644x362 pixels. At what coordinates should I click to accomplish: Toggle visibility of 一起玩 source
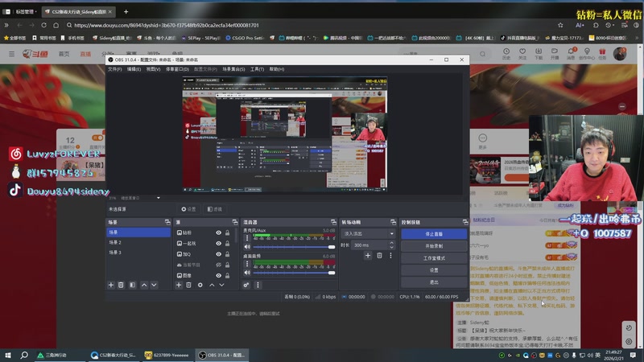tap(218, 243)
